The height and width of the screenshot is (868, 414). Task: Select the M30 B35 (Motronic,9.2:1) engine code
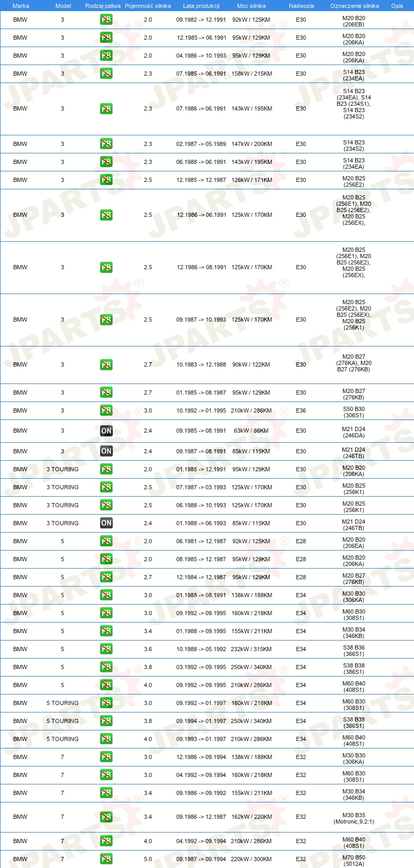pos(354,818)
